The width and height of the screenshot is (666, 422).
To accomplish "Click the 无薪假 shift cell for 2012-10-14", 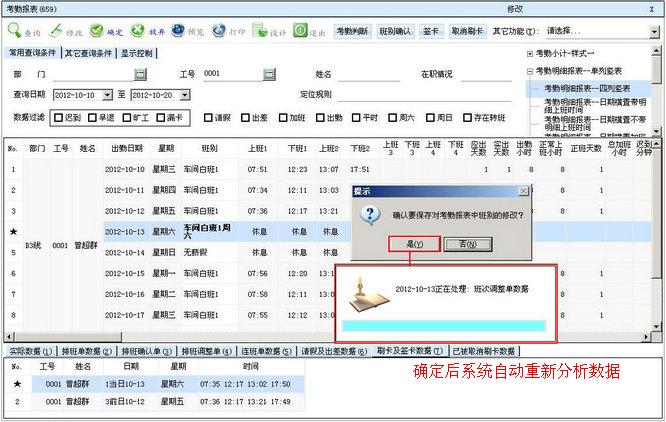I will (x=210, y=253).
